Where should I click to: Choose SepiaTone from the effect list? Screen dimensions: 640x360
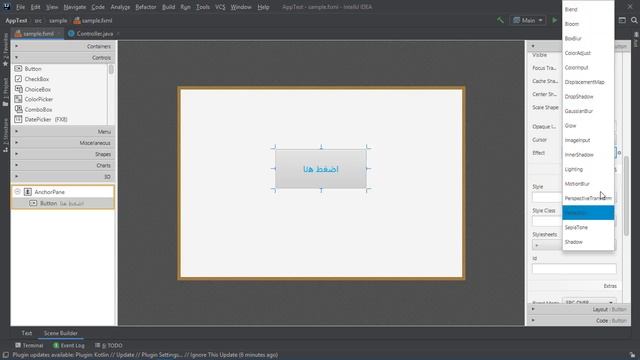pos(588,227)
